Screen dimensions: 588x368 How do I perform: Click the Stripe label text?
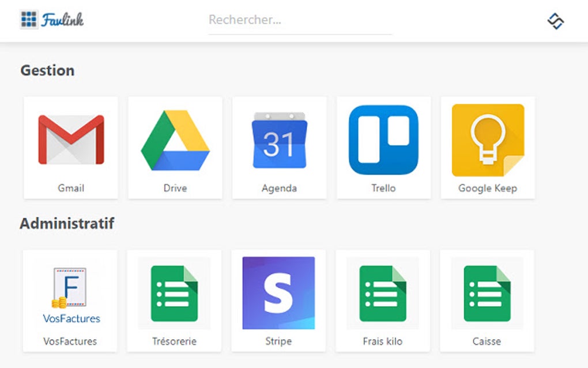278,341
